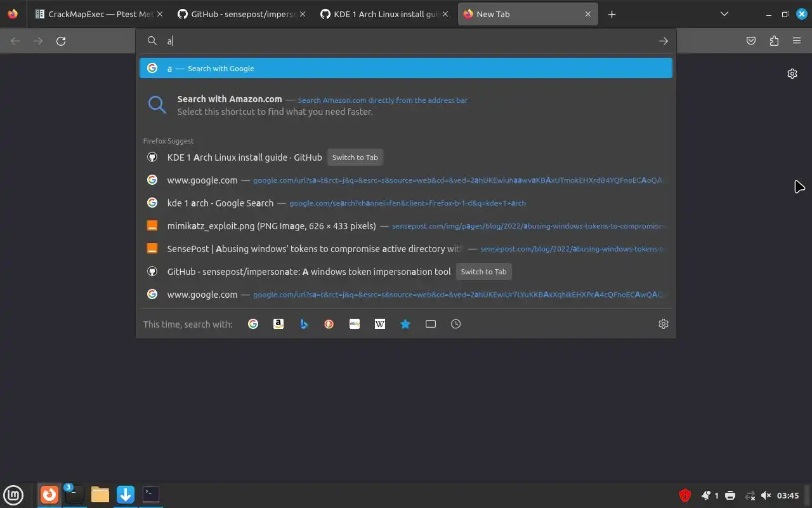Open new tab page customize gear
The width and height of the screenshot is (812, 508).
click(x=792, y=74)
